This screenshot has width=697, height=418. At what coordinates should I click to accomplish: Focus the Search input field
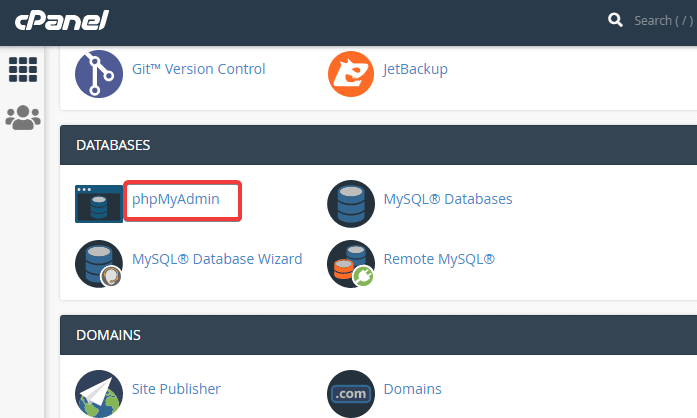(x=665, y=20)
